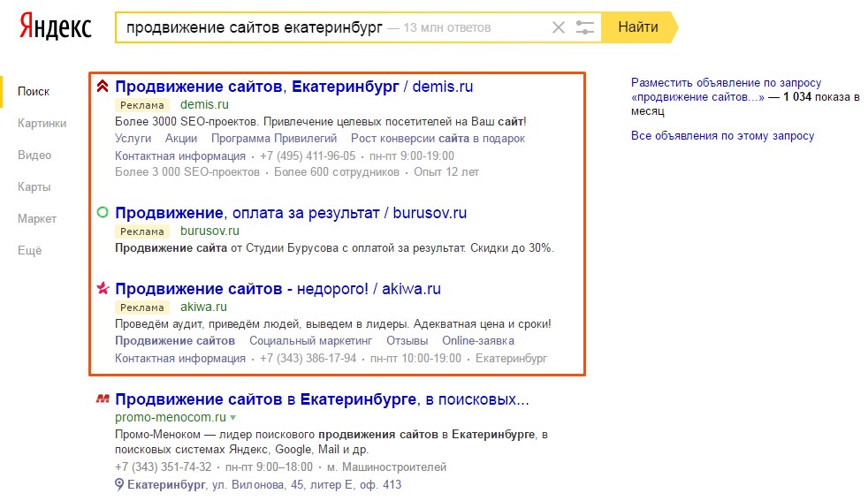This screenshot has width=868, height=501.
Task: Click the demis.ru red chevron favicon
Action: pos(103,87)
